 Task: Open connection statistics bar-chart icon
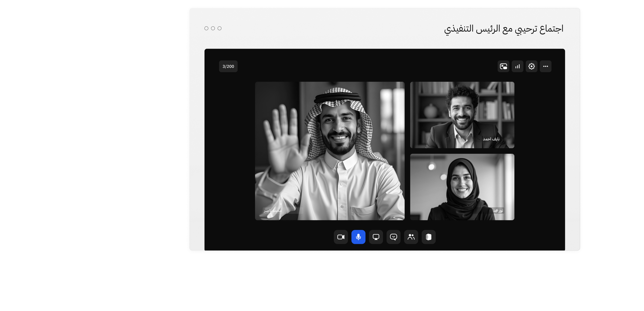pyautogui.click(x=517, y=66)
